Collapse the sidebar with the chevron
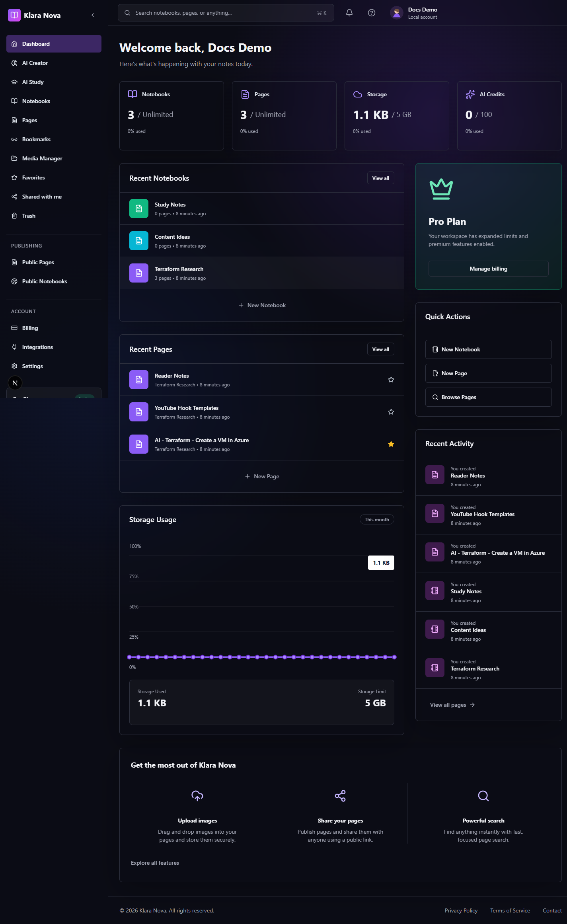The height and width of the screenshot is (924, 567). click(93, 15)
